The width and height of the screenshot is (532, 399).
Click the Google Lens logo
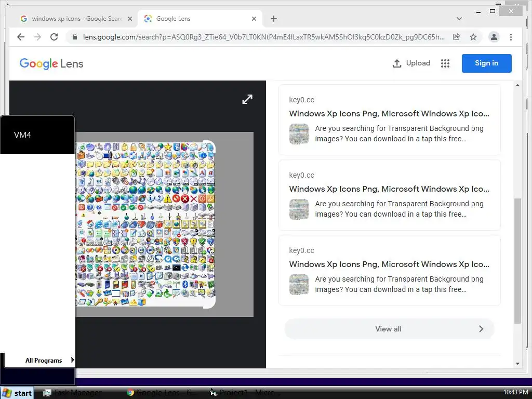[51, 63]
